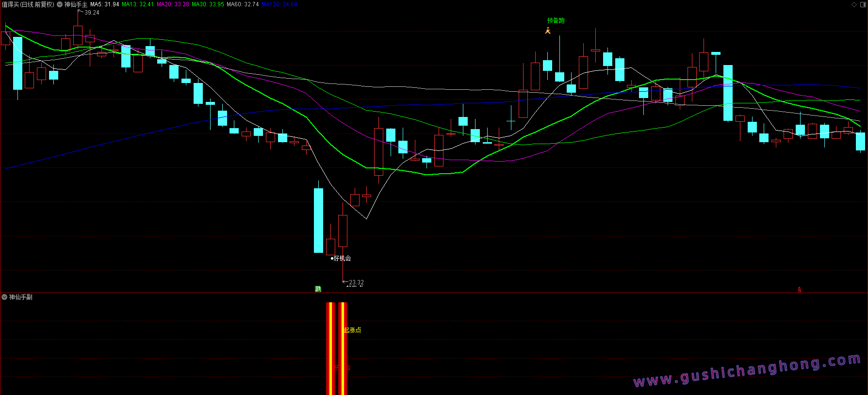Click the green 跌 marker icon
The height and width of the screenshot is (395, 868).
point(318,289)
